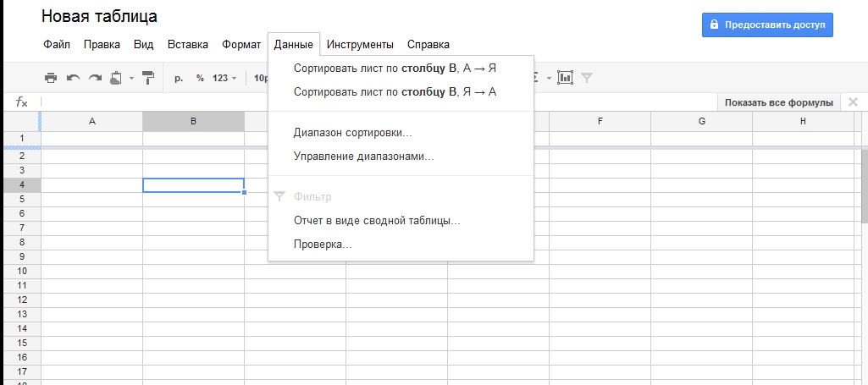This screenshot has height=385, width=868.
Task: Click the Предоставить доступ share button
Action: 767,25
